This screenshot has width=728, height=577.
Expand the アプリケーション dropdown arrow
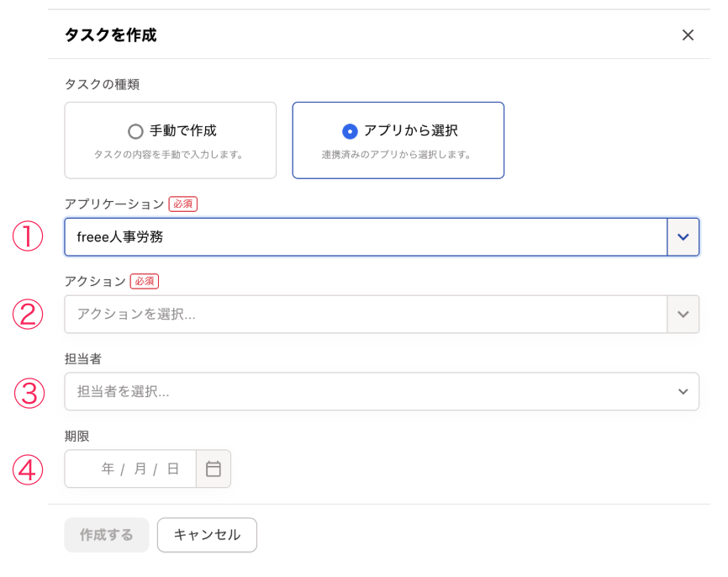[x=683, y=237]
